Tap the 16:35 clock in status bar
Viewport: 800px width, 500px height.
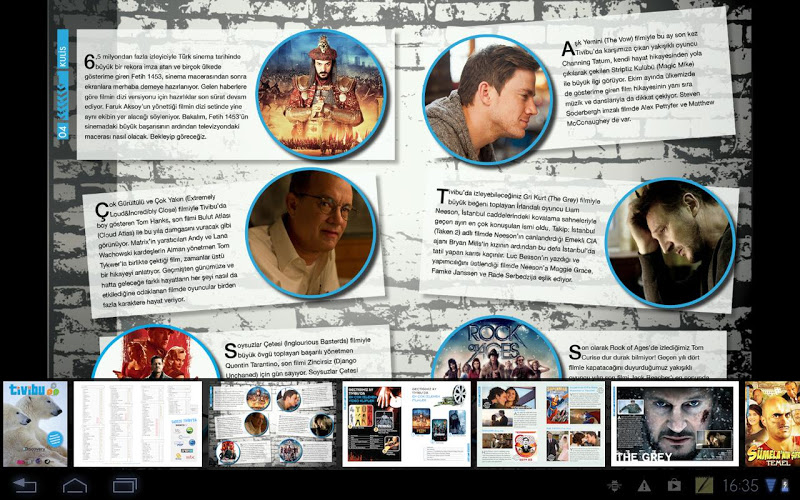[x=740, y=485]
